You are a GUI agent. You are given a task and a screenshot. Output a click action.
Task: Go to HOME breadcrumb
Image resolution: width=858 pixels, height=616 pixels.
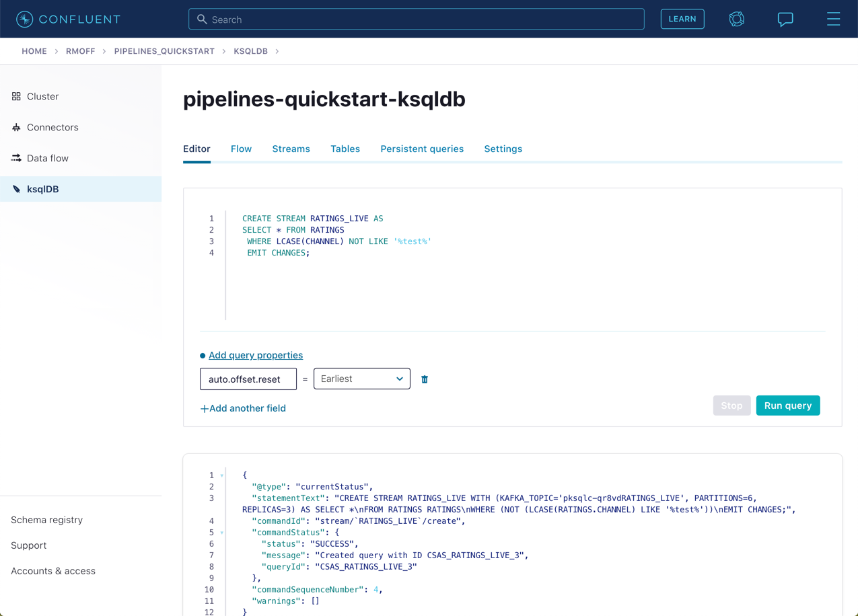pos(34,51)
